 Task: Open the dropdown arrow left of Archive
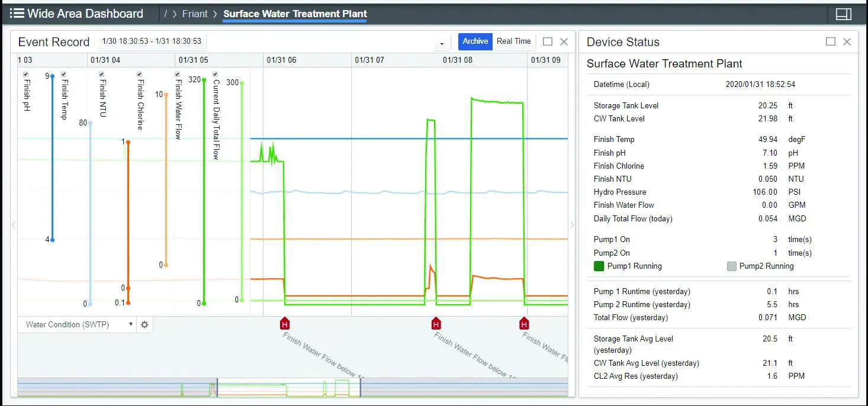click(x=441, y=41)
